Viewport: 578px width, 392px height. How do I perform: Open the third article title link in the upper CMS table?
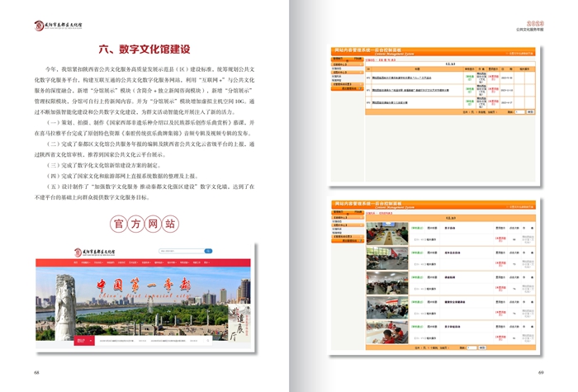click(x=390, y=102)
